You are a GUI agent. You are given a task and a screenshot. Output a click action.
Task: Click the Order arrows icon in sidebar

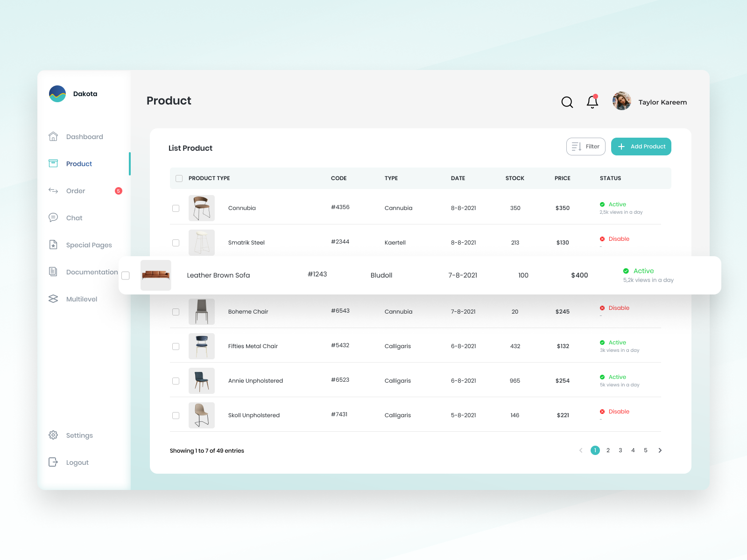pyautogui.click(x=53, y=190)
